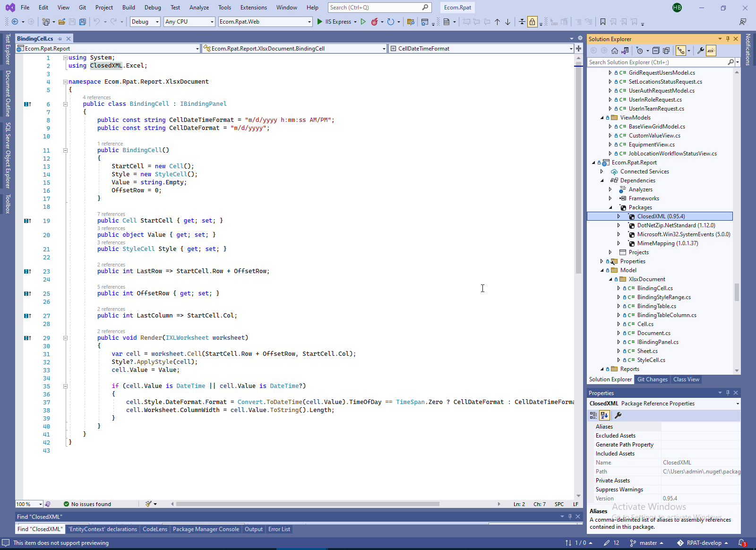The height and width of the screenshot is (550, 756).
Task: Expand the ClosedXML package node
Action: 619,216
